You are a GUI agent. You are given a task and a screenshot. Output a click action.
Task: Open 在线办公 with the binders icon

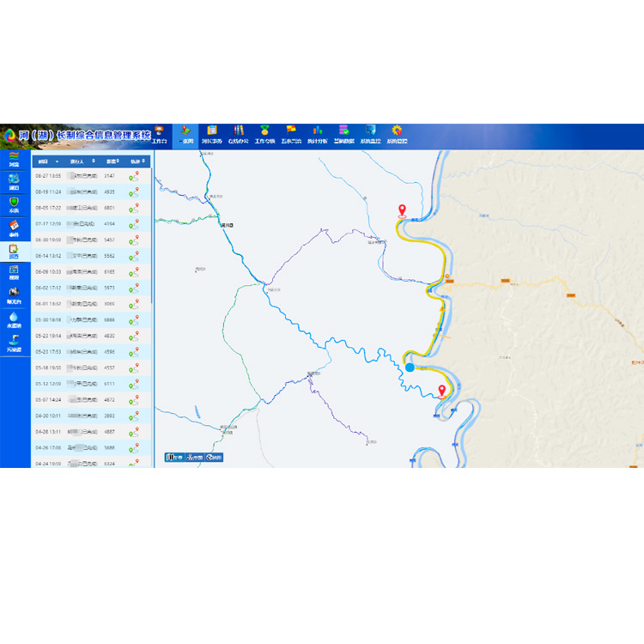[238, 135]
